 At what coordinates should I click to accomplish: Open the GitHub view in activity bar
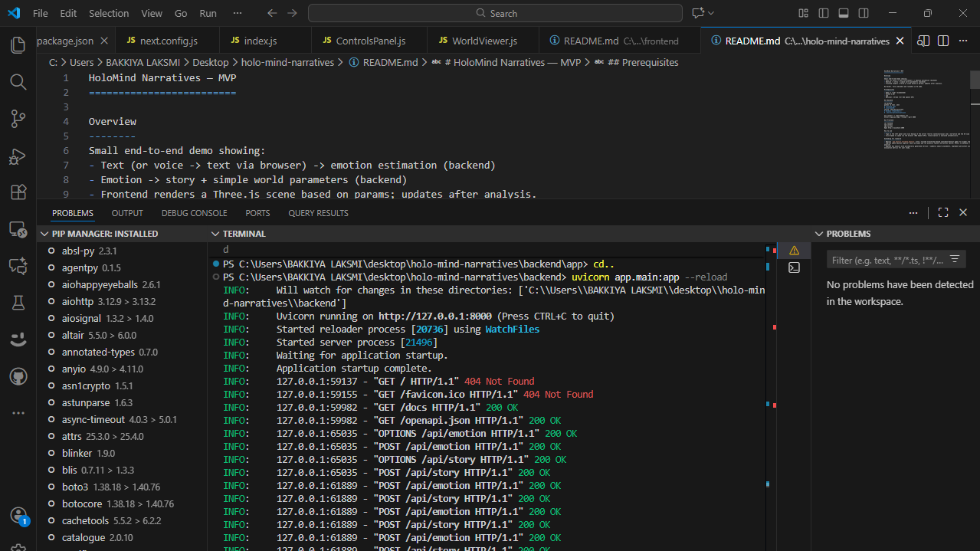tap(18, 376)
